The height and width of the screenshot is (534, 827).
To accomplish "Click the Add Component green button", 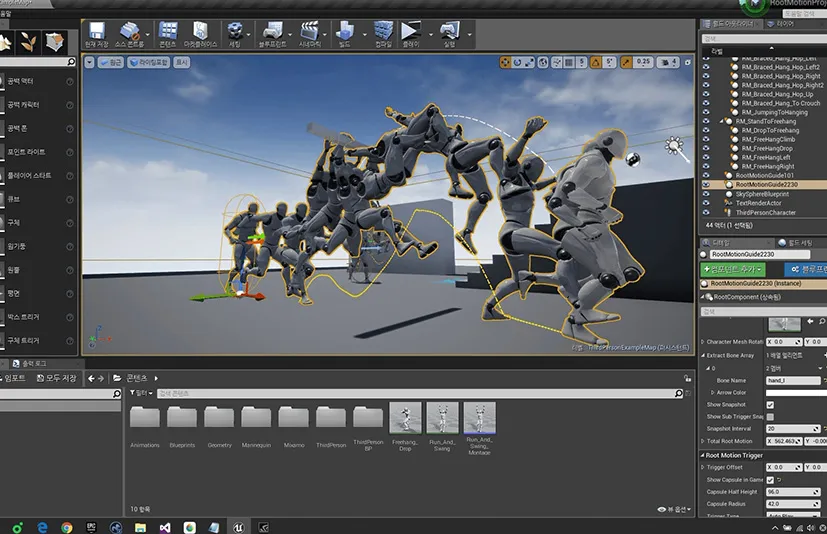I will pyautogui.click(x=732, y=269).
